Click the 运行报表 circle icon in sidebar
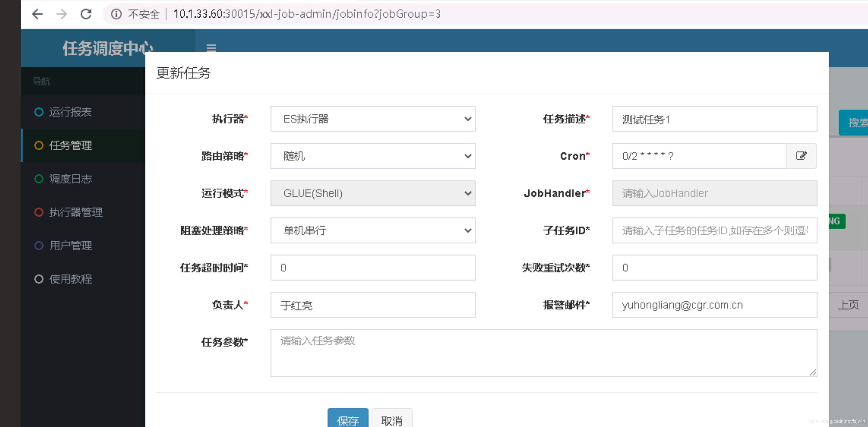Screen dimensions: 868x427 click(39, 112)
